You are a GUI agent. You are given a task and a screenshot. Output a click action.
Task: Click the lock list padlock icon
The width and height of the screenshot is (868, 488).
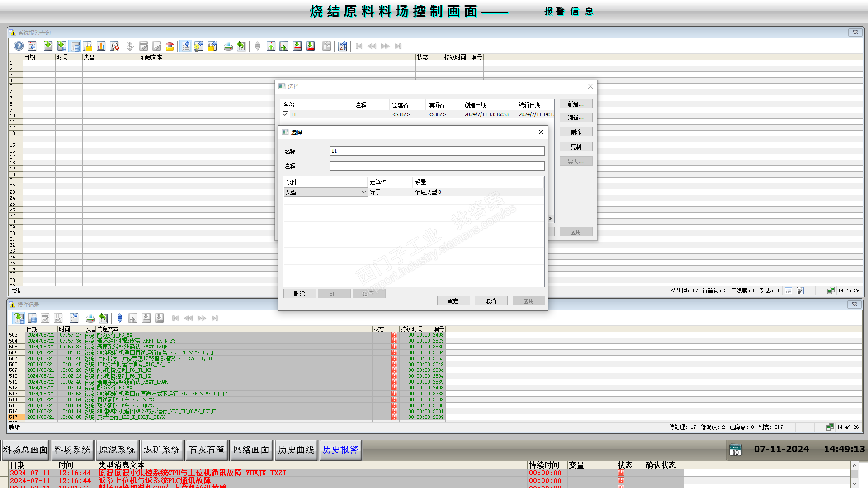point(88,46)
